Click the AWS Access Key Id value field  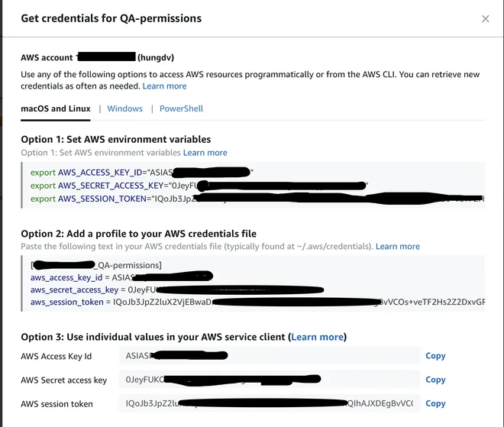click(x=270, y=356)
